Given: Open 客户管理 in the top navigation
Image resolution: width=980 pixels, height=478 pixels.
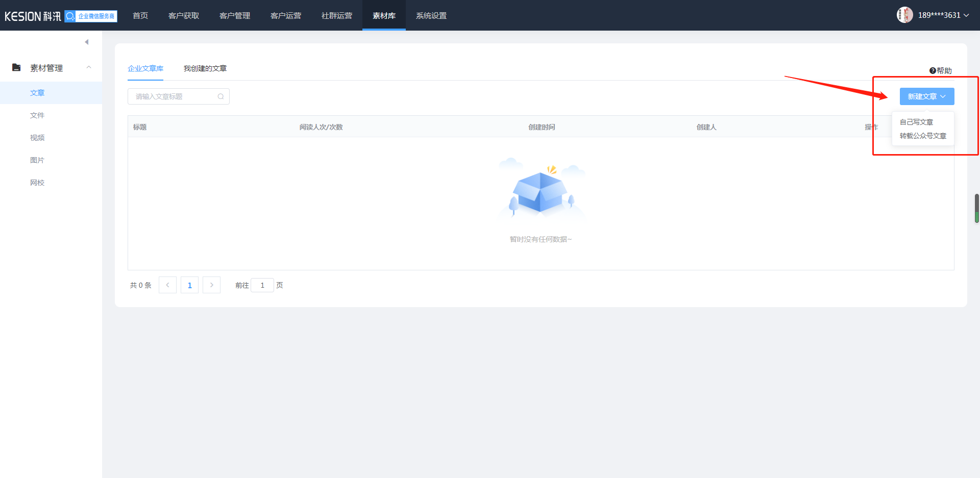Looking at the screenshot, I should click(235, 16).
